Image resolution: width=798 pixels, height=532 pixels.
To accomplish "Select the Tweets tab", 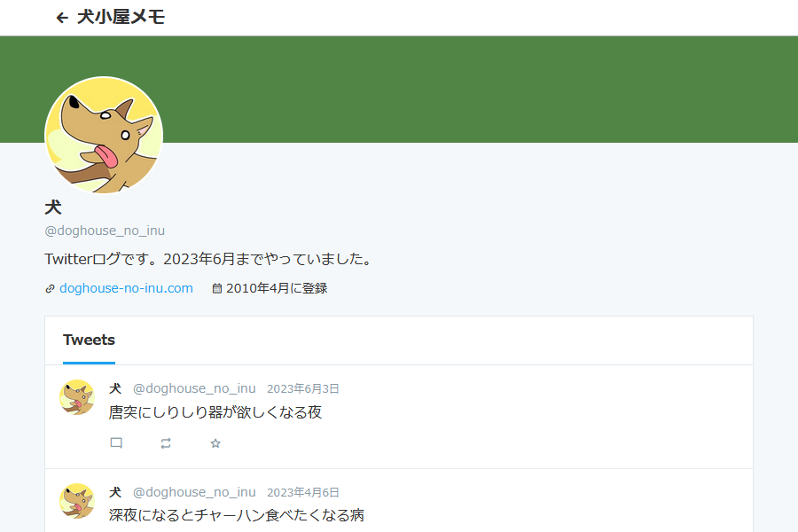I will [89, 340].
